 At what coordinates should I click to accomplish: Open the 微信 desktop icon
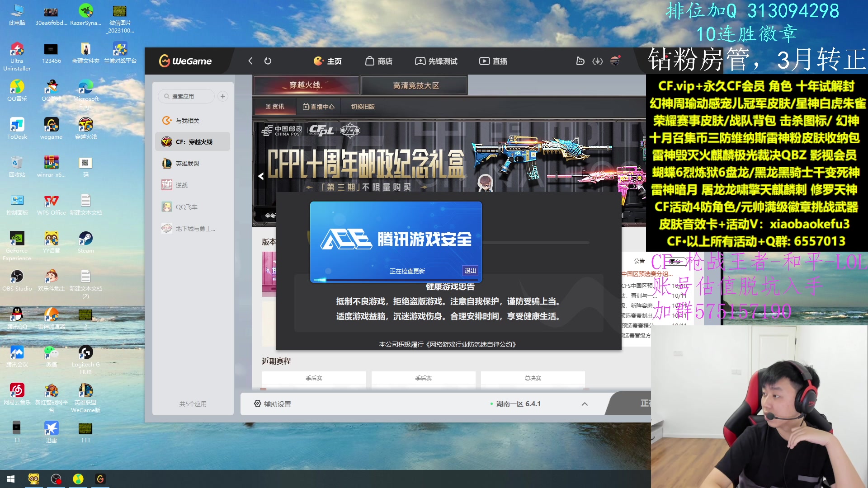click(x=52, y=357)
